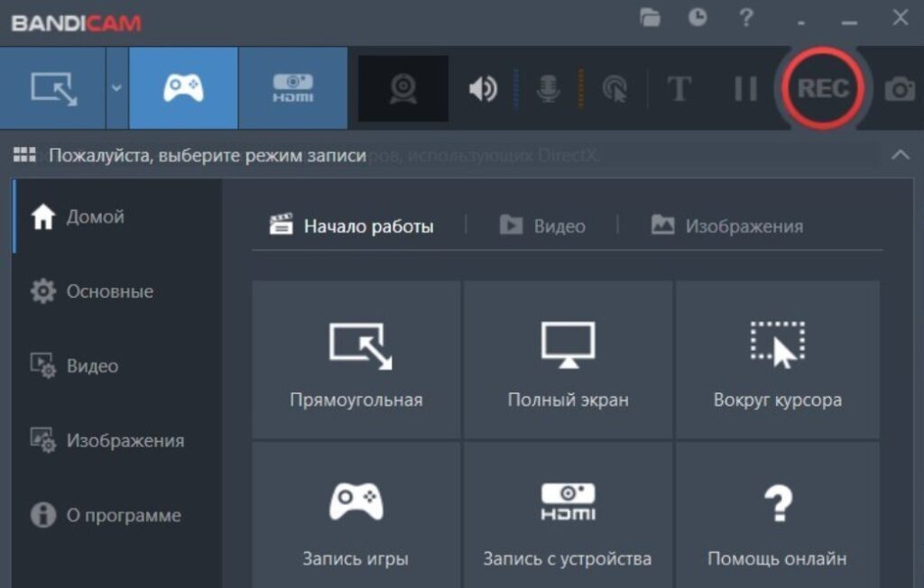
Task: Collapse the panel with the up chevron
Action: point(900,155)
